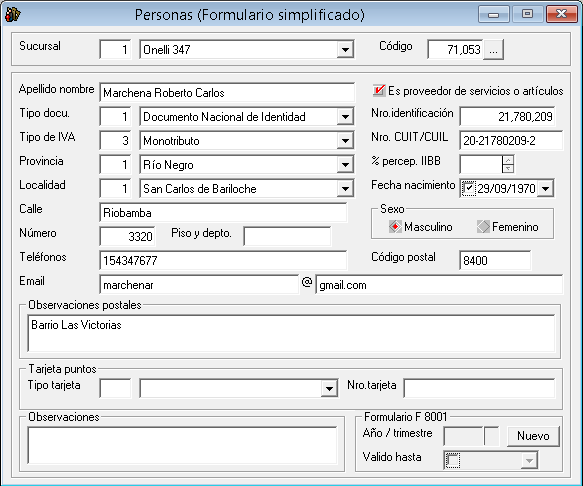583x486 pixels.
Task: Click the application icon in the title bar
Action: [x=12, y=15]
